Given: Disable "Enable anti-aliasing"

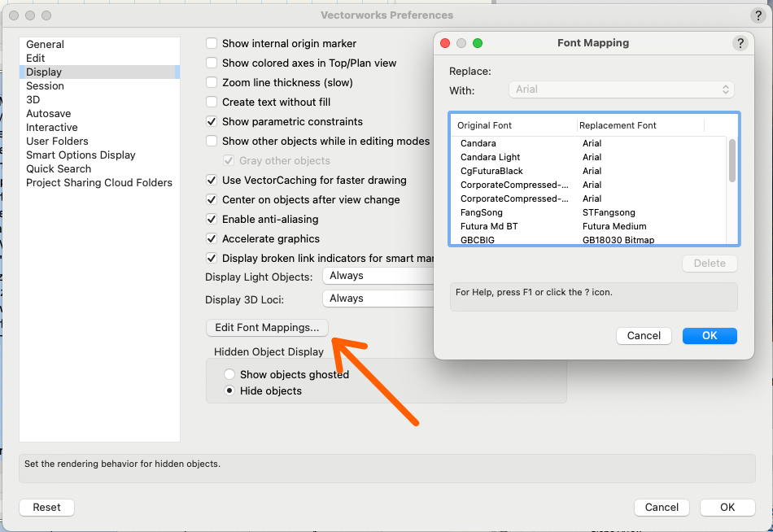Looking at the screenshot, I should tap(212, 219).
